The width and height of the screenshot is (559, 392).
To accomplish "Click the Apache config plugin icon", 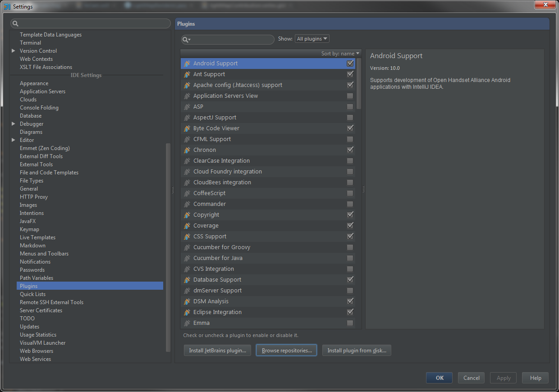I will 187,85.
